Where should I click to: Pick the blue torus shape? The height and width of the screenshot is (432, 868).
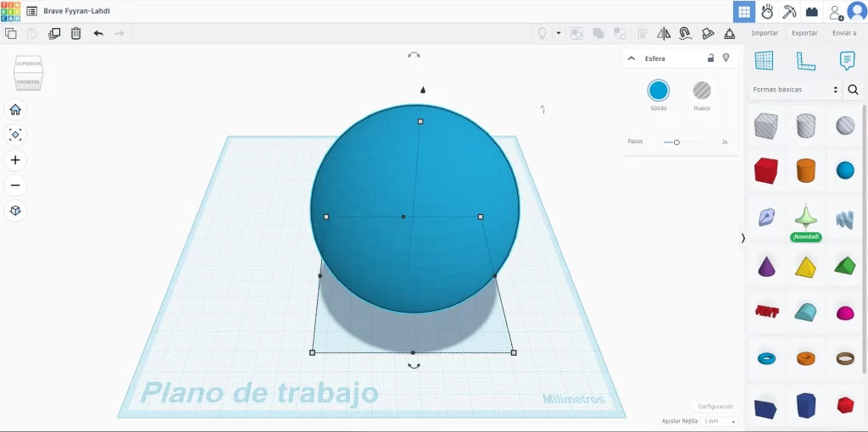coord(766,359)
